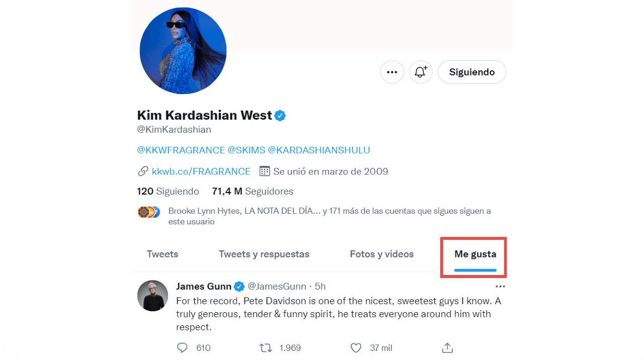Click James Gunn's verified checkmark
The image size is (644, 362).
click(x=238, y=286)
